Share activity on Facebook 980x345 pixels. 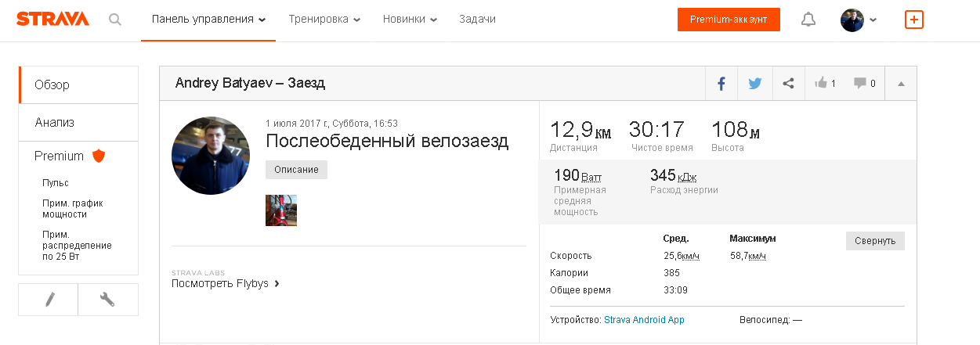[x=721, y=84]
